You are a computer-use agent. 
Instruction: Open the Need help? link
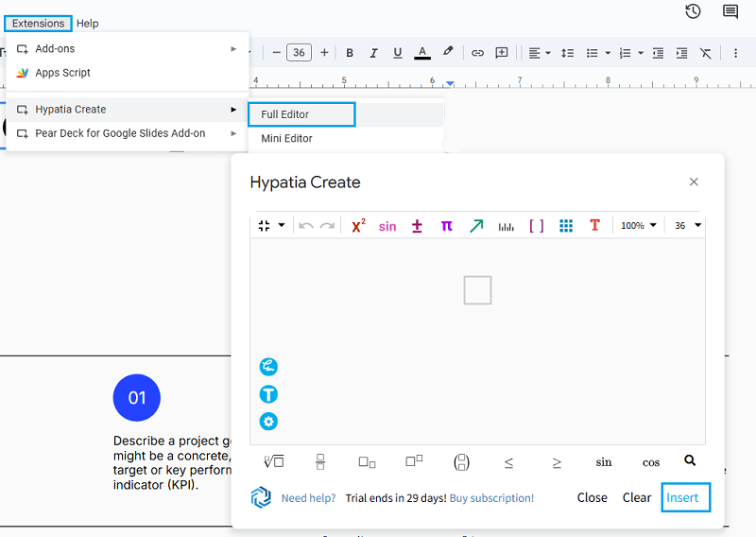[x=309, y=498]
